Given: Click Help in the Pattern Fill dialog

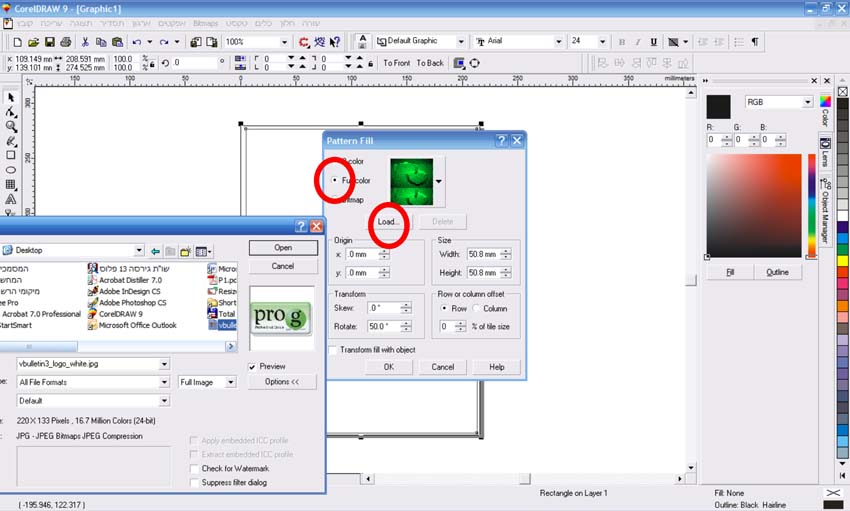Looking at the screenshot, I should click(497, 367).
